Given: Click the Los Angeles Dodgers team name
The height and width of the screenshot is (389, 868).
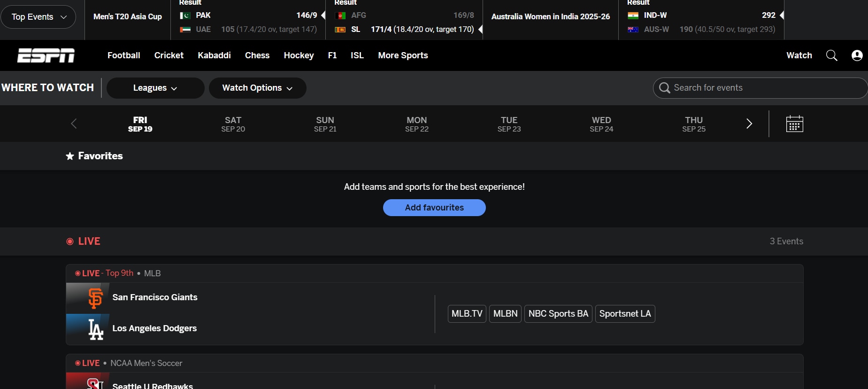Looking at the screenshot, I should pyautogui.click(x=154, y=328).
